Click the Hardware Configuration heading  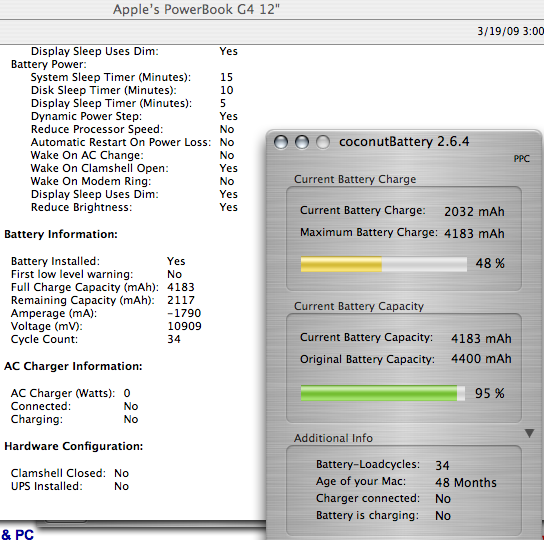74,446
